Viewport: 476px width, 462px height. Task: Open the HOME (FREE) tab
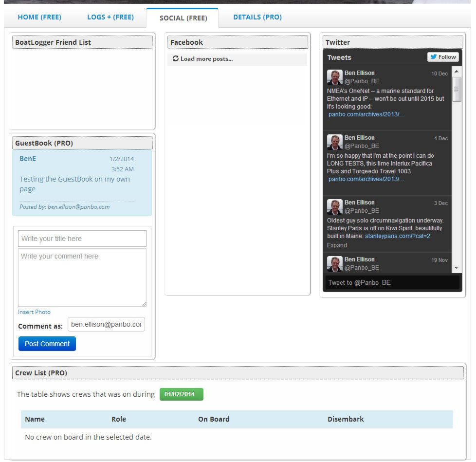click(x=39, y=18)
